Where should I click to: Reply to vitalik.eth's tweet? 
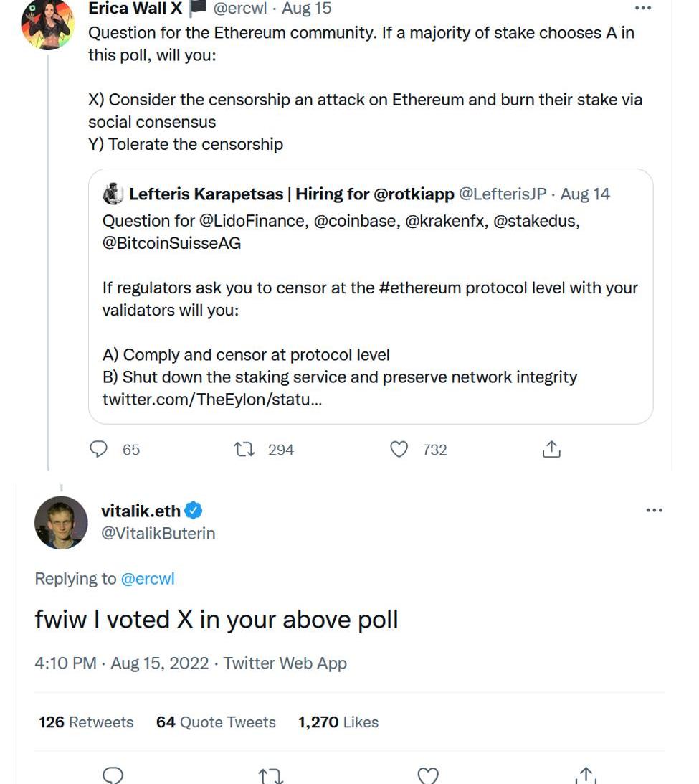(x=113, y=775)
